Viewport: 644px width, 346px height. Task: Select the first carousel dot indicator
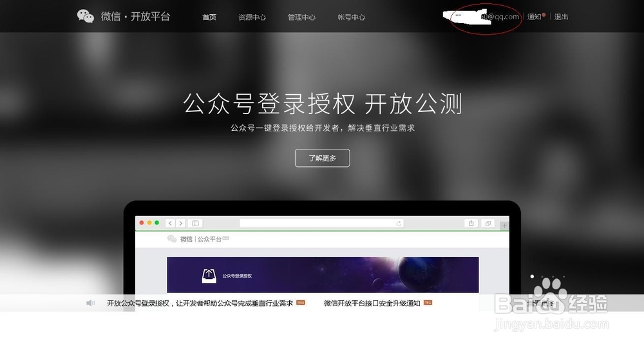coord(533,276)
